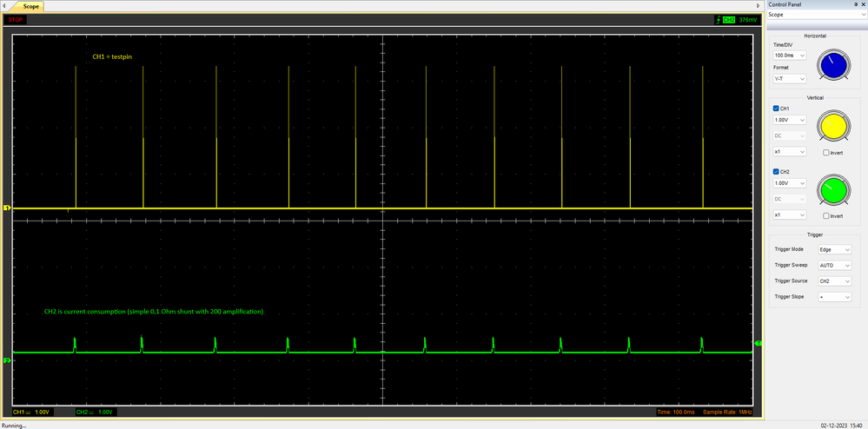
Task: Click the Trigger group label
Action: click(815, 234)
